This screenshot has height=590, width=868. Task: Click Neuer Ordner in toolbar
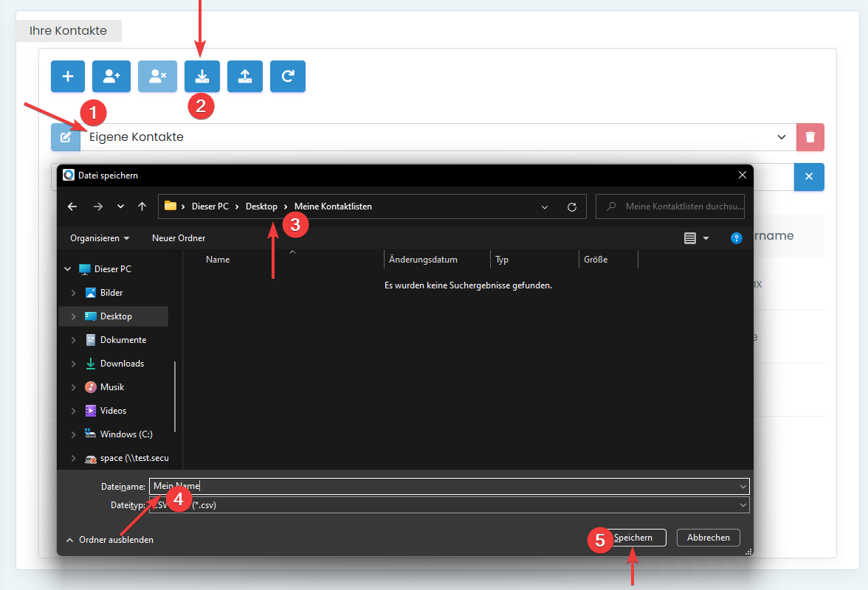(179, 238)
